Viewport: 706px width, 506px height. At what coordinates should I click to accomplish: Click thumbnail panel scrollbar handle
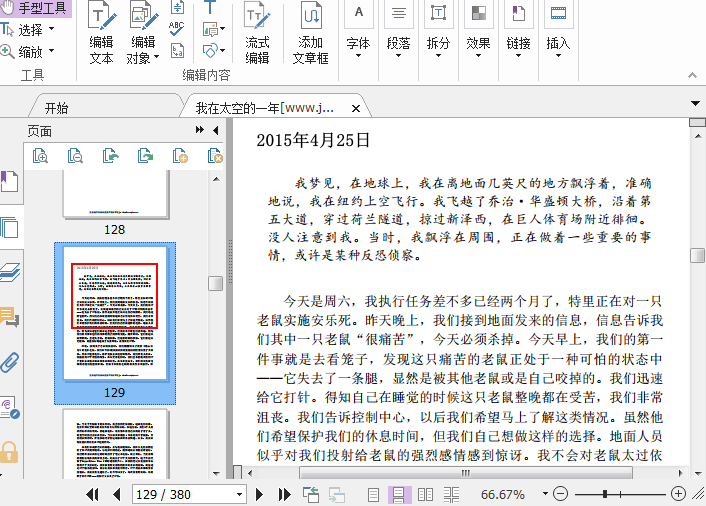(x=216, y=283)
